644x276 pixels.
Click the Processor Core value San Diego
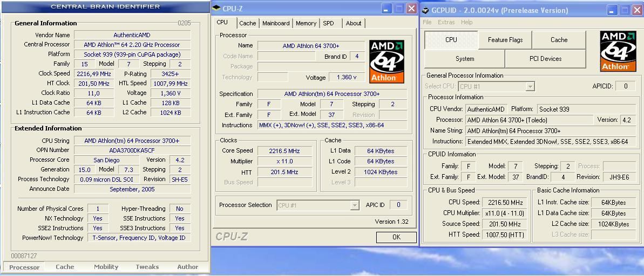tap(107, 160)
